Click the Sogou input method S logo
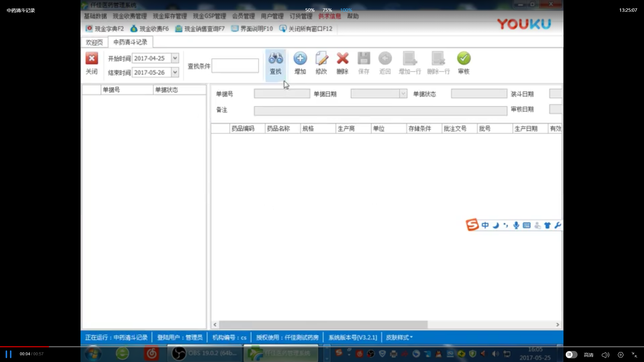The height and width of the screenshot is (362, 644). point(472,225)
